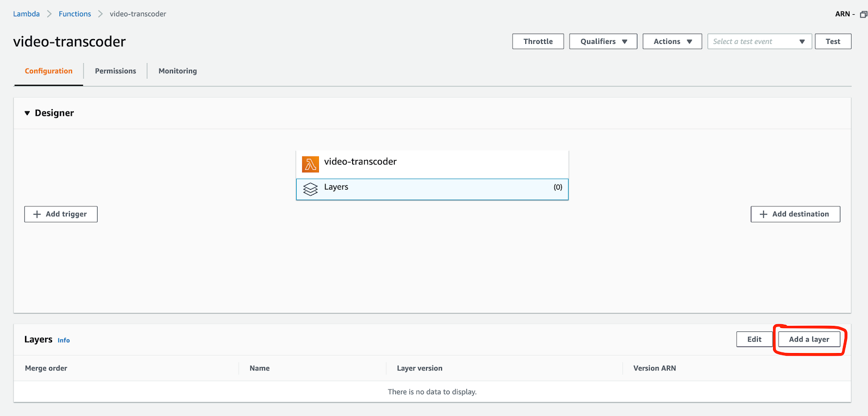Open the Layers Info link
Image resolution: width=868 pixels, height=416 pixels.
(63, 341)
